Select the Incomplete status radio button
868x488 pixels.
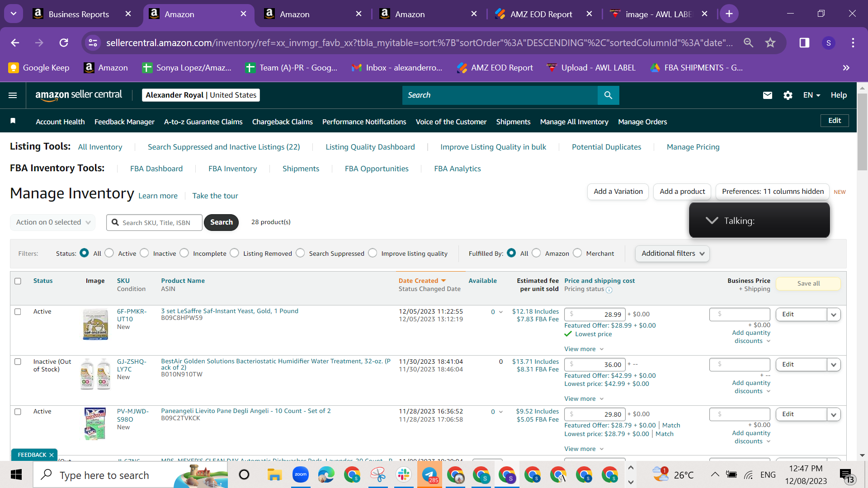click(184, 253)
